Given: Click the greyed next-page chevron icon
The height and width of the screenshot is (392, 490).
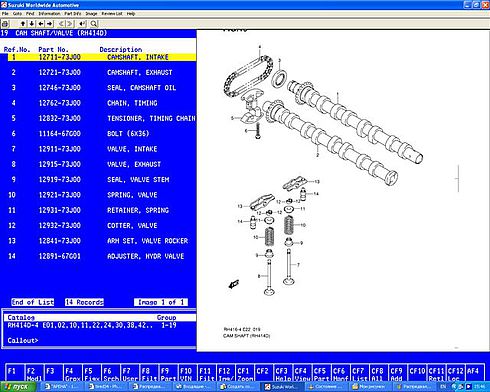Looking at the screenshot, I should [x=70, y=24].
